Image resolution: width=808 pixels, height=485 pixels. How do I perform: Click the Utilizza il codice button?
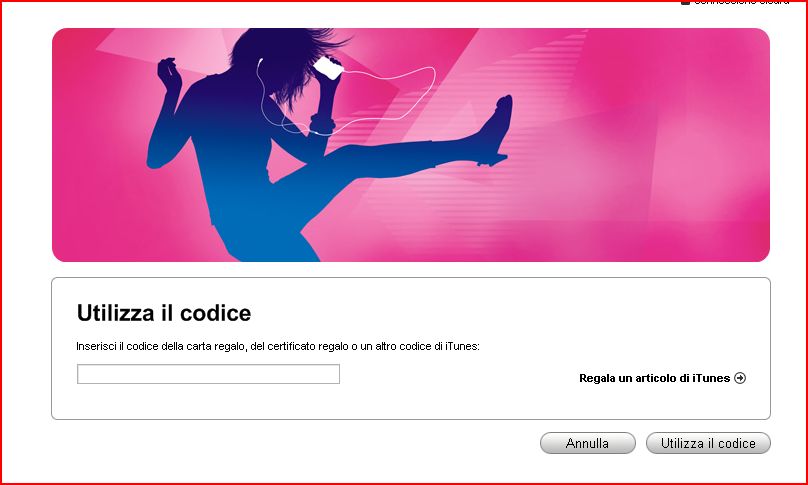tap(708, 443)
